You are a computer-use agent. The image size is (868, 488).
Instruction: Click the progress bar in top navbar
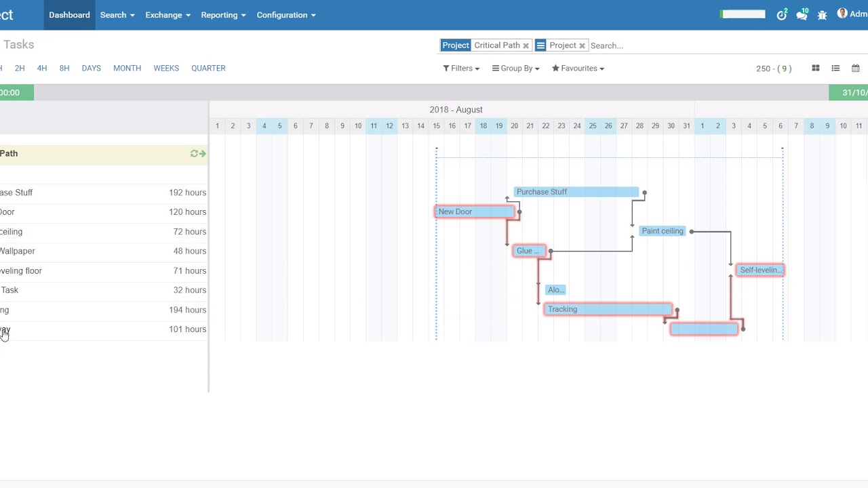coord(743,14)
